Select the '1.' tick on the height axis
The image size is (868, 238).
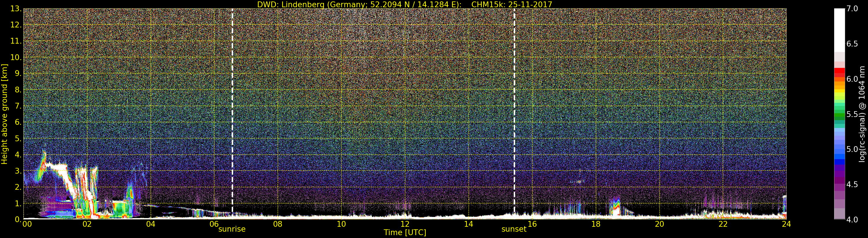click(x=18, y=203)
